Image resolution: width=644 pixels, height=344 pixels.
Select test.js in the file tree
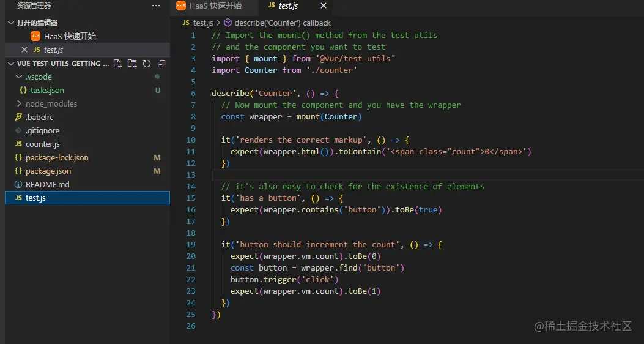coord(87,198)
